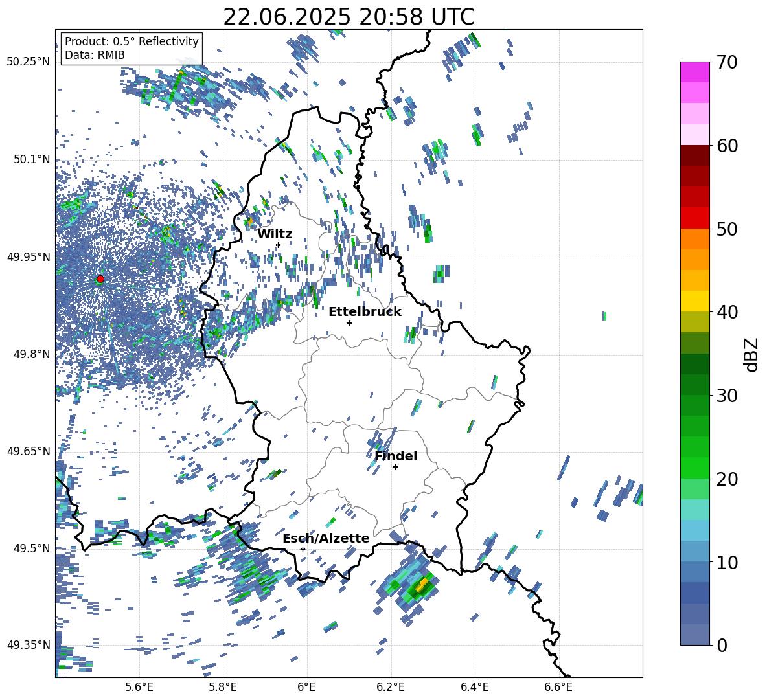This screenshot has height=700, width=767.
Task: Click the bright green colorbar swatch at 20
Action: coord(695,468)
